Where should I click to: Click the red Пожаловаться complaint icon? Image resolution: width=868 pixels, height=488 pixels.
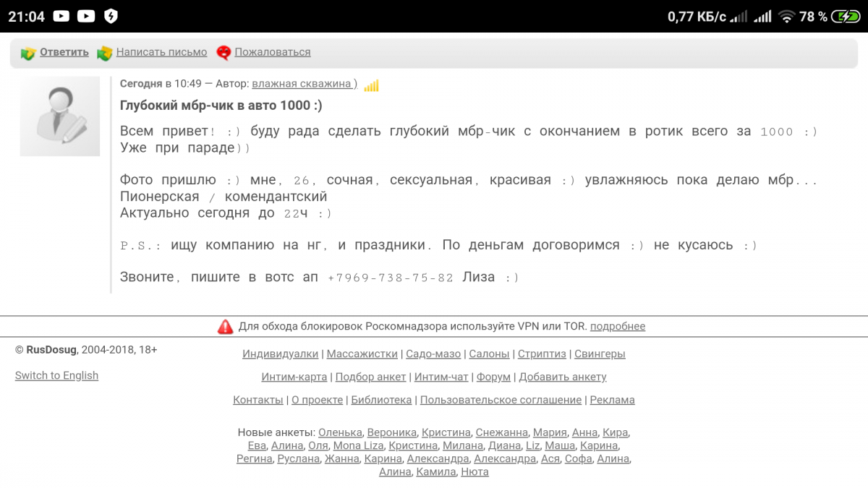pos(224,53)
